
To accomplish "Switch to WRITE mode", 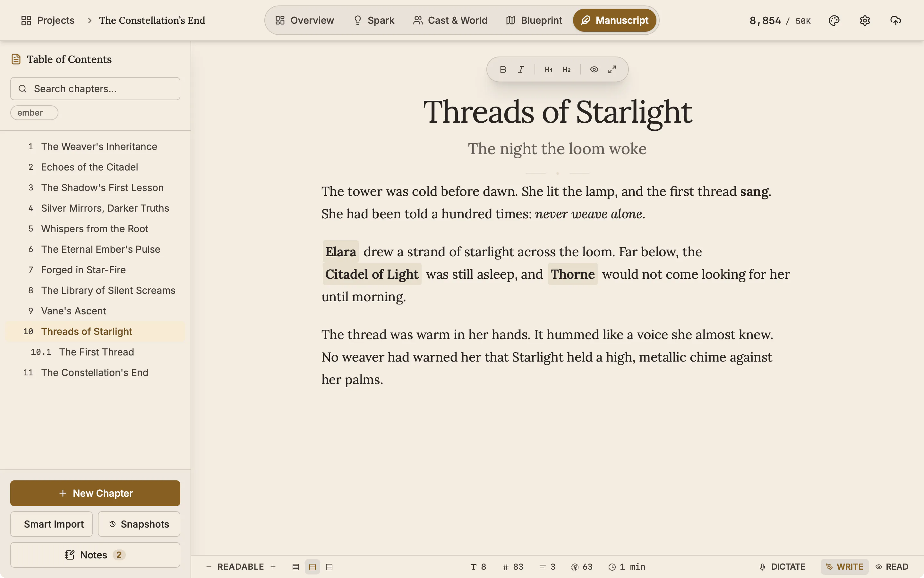I will point(844,567).
